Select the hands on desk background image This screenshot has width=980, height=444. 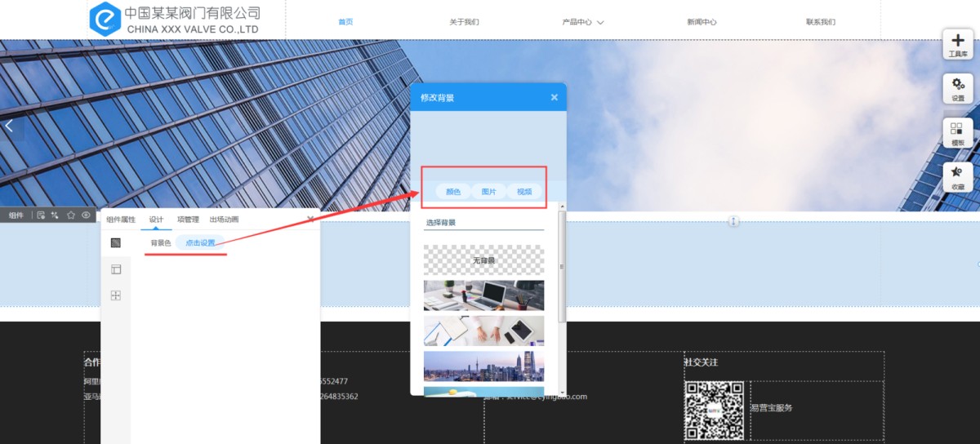[484, 331]
